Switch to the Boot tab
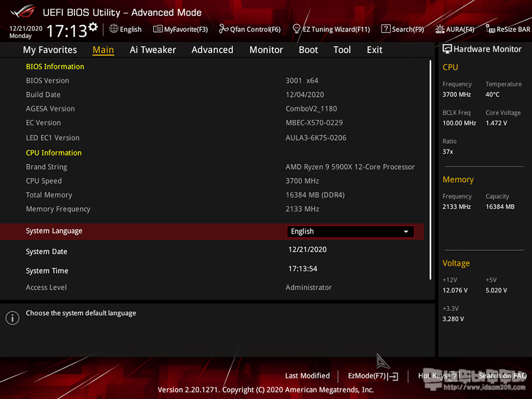Viewport: 532px width, 399px height. tap(308, 50)
